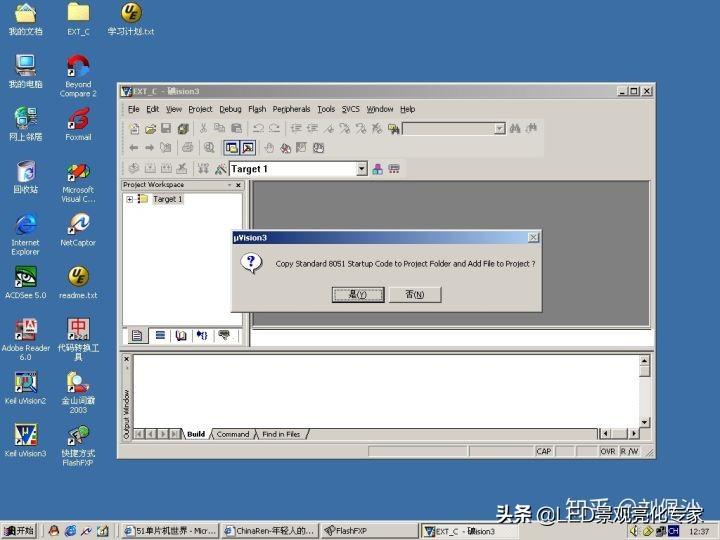Select the Books tab in Project Workspace
Viewport: 720px width, 540px height.
tap(181, 336)
